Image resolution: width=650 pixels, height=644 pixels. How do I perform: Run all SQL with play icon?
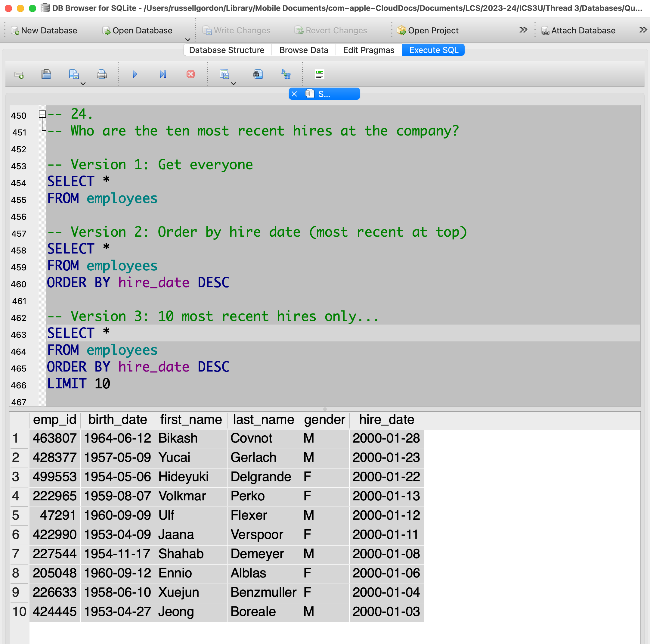tap(135, 74)
